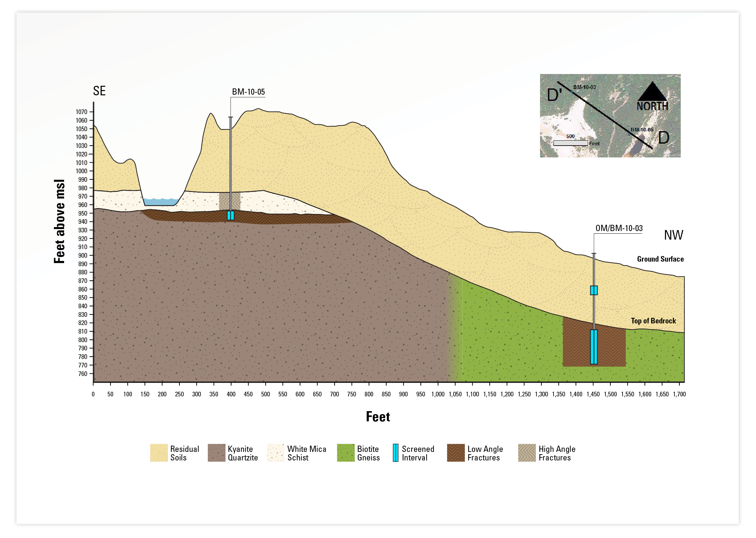The image size is (756, 538).
Task: Click the 500 distance tick label
Action: click(265, 394)
